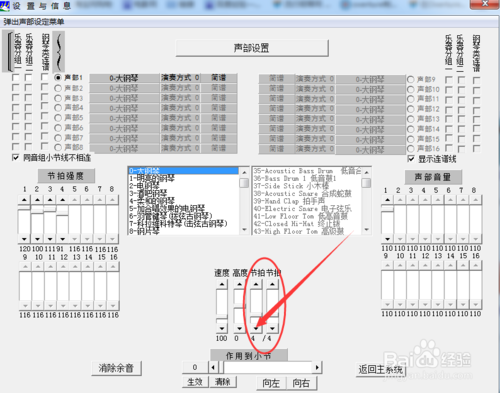500x393 pixels.
Task: Click the 作用到小节 button
Action: point(248,356)
